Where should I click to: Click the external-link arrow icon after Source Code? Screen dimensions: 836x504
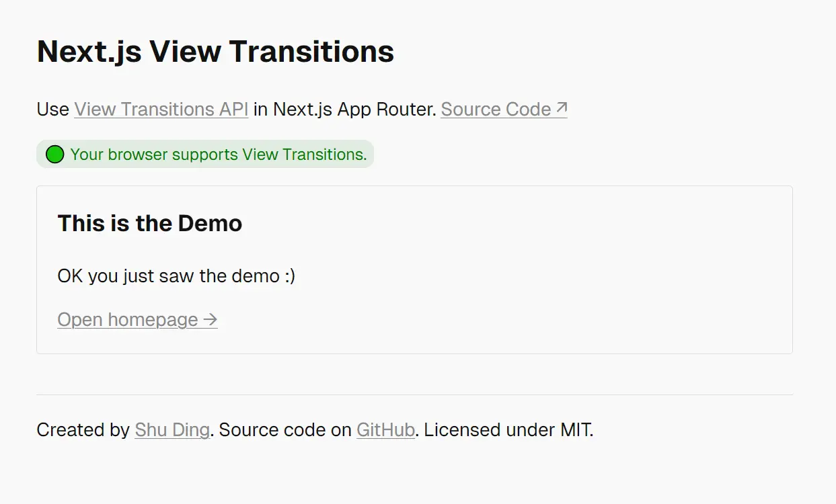click(x=562, y=108)
